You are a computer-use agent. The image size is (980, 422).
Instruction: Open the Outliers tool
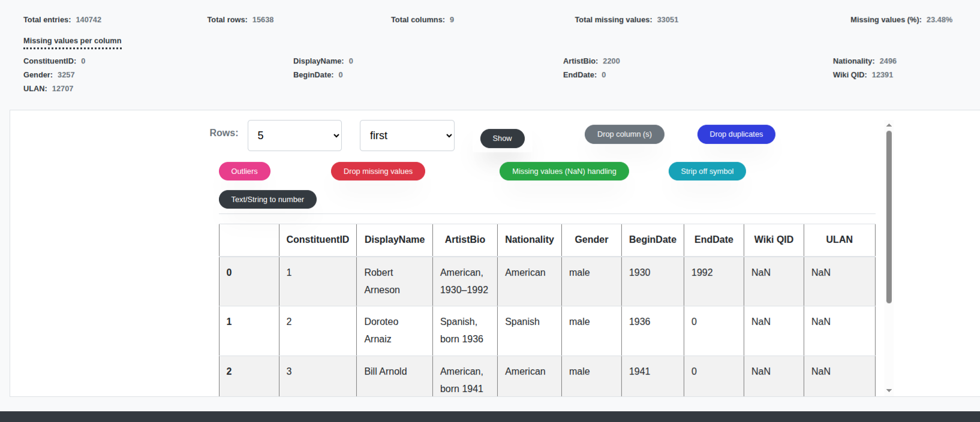pos(244,171)
